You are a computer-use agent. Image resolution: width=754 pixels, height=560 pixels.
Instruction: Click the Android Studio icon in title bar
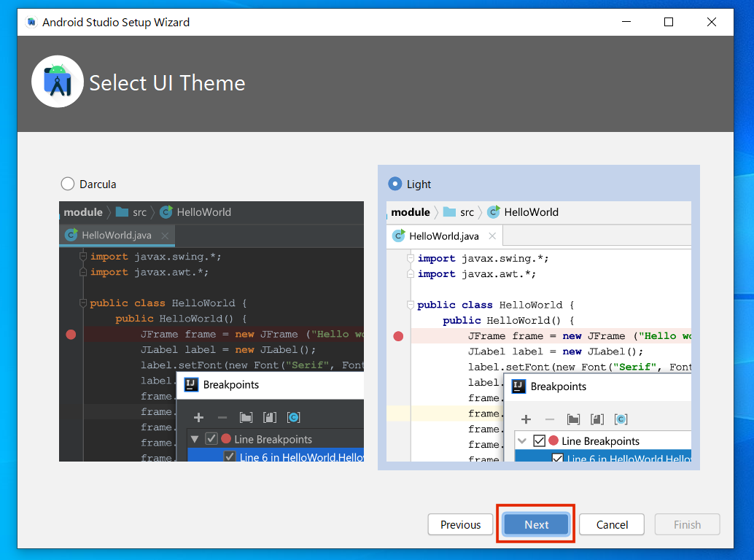pos(30,22)
